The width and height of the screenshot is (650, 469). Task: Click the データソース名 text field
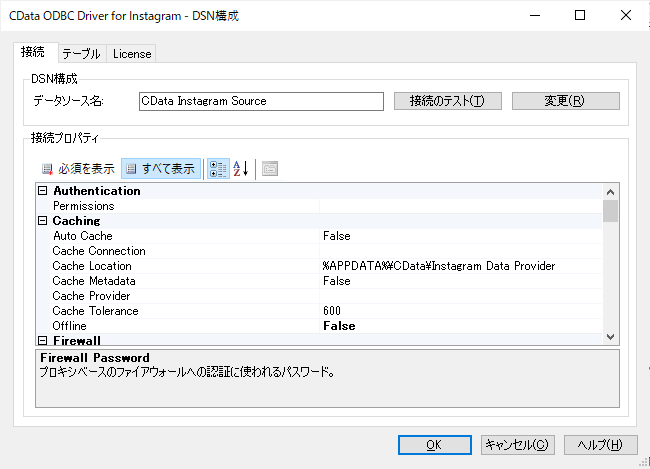261,101
